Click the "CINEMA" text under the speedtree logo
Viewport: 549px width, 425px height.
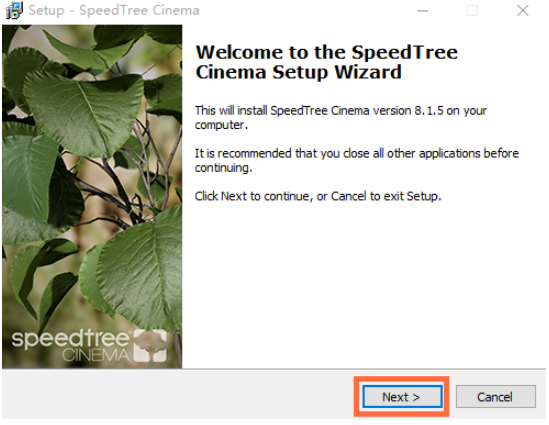96,355
